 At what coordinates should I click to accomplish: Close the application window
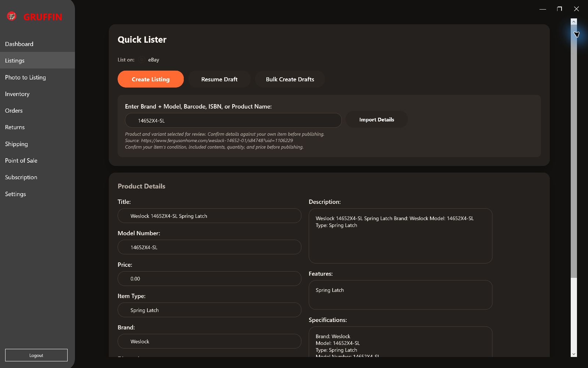tap(576, 9)
